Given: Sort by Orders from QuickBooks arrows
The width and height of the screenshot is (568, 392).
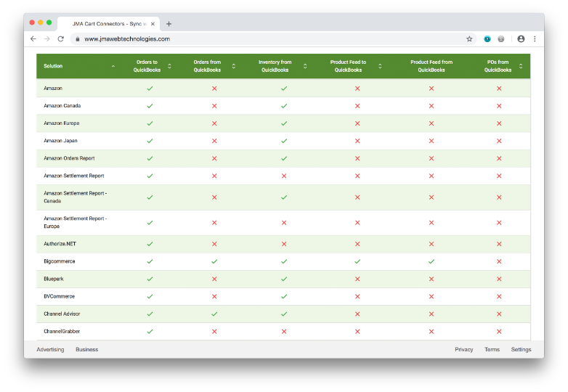Looking at the screenshot, I should pyautogui.click(x=234, y=66).
